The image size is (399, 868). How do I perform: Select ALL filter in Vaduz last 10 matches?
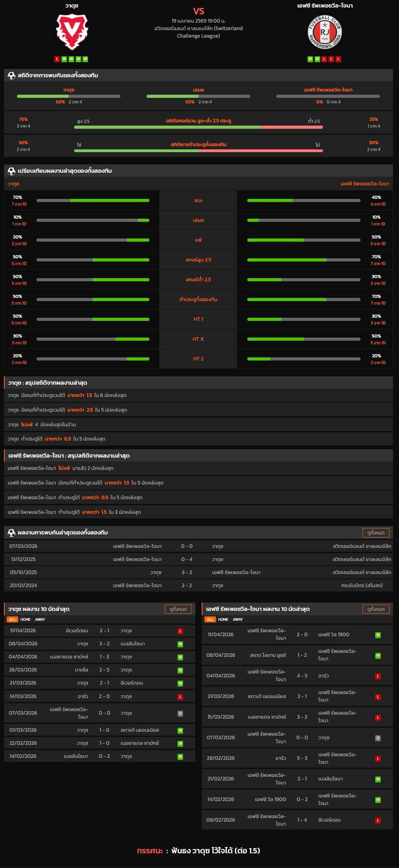pyautogui.click(x=12, y=620)
